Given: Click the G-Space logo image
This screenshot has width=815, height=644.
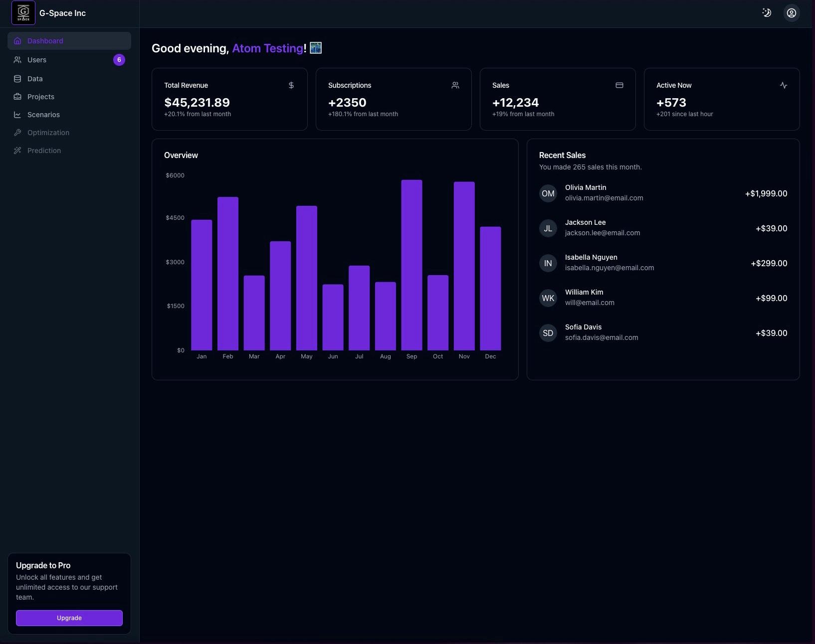Looking at the screenshot, I should click(x=23, y=13).
